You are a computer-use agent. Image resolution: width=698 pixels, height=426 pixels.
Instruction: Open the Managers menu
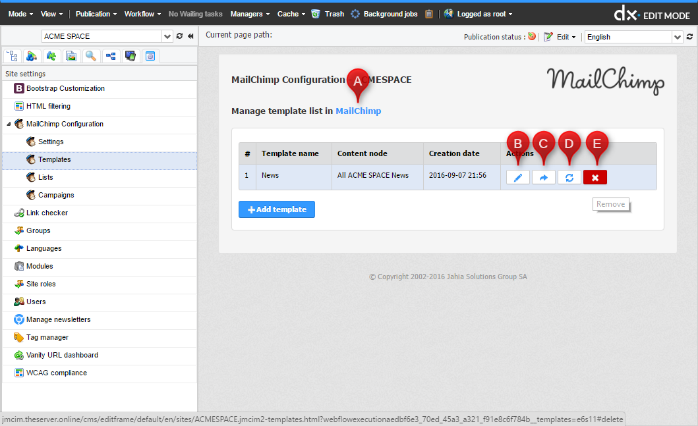point(250,14)
